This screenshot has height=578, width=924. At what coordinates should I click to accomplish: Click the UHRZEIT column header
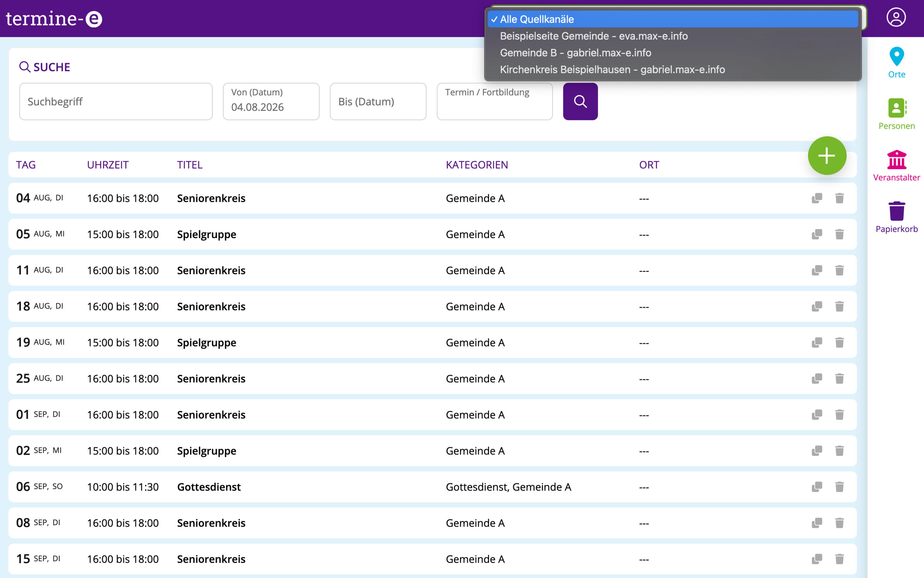pyautogui.click(x=108, y=165)
